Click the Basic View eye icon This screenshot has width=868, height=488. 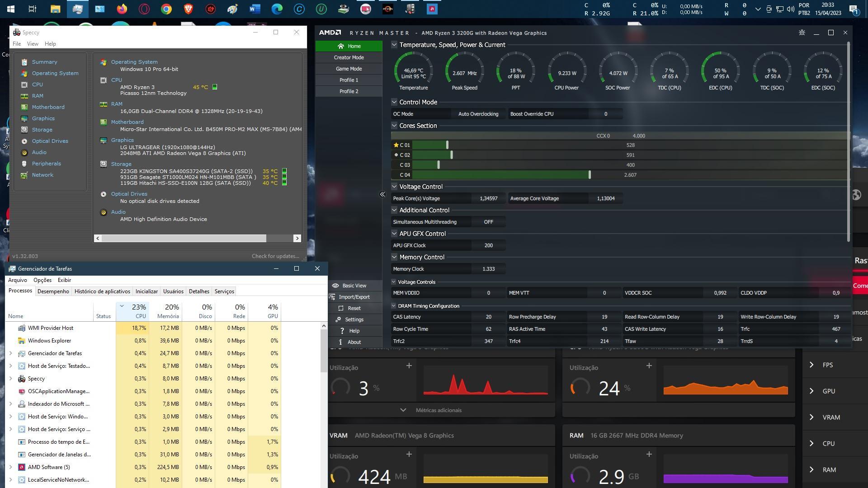coord(335,286)
